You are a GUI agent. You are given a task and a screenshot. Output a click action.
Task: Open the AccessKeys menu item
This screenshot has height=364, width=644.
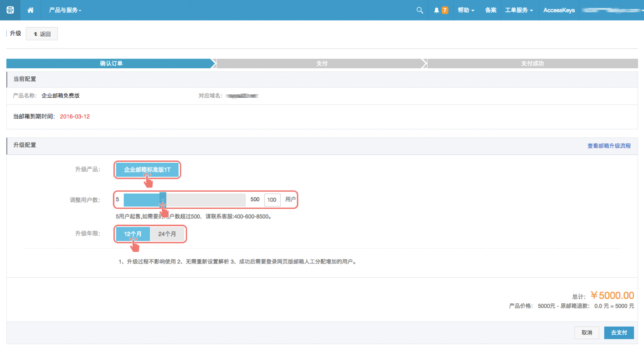pos(559,10)
